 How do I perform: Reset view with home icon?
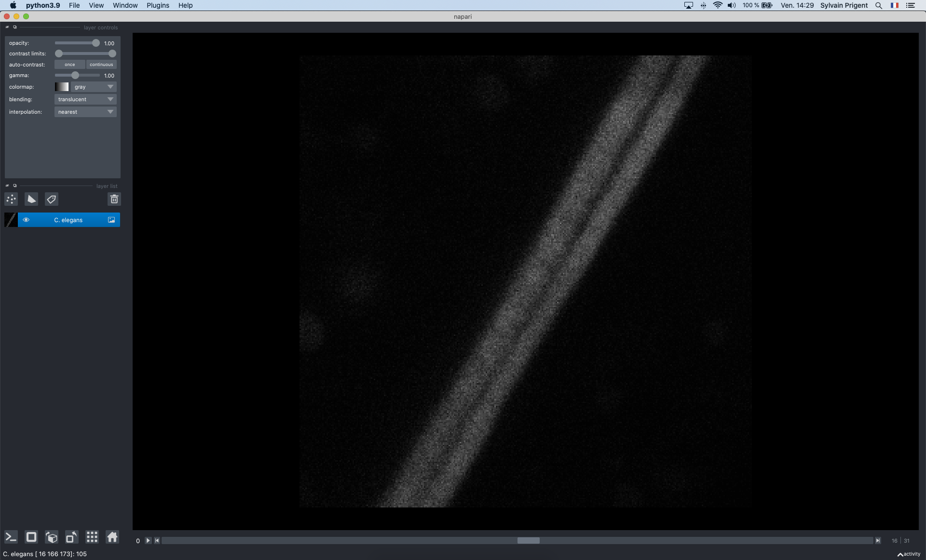112,537
